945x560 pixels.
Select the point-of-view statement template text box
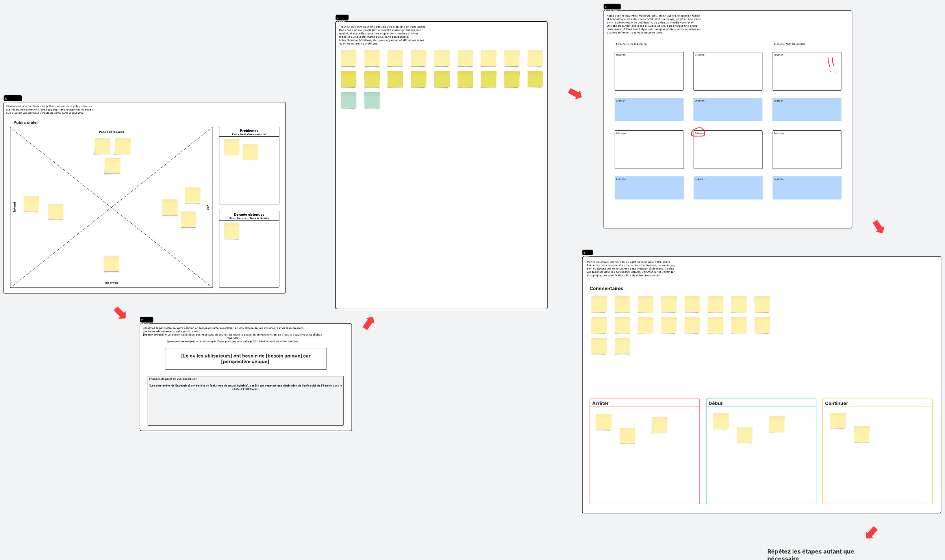[246, 358]
